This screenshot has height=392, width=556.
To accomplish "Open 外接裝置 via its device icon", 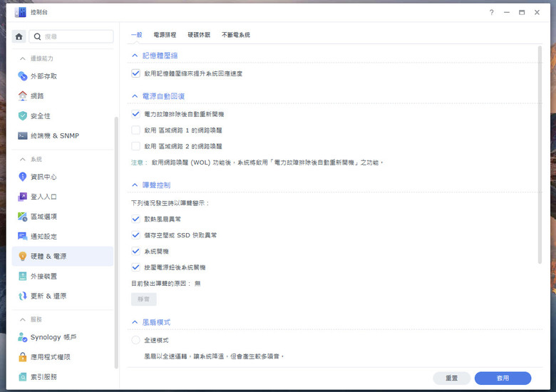I will click(x=22, y=276).
